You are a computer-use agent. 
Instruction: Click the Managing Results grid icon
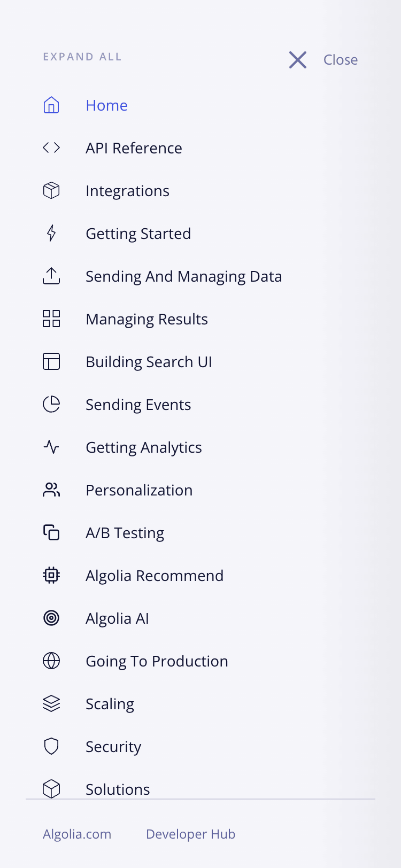pyautogui.click(x=51, y=319)
